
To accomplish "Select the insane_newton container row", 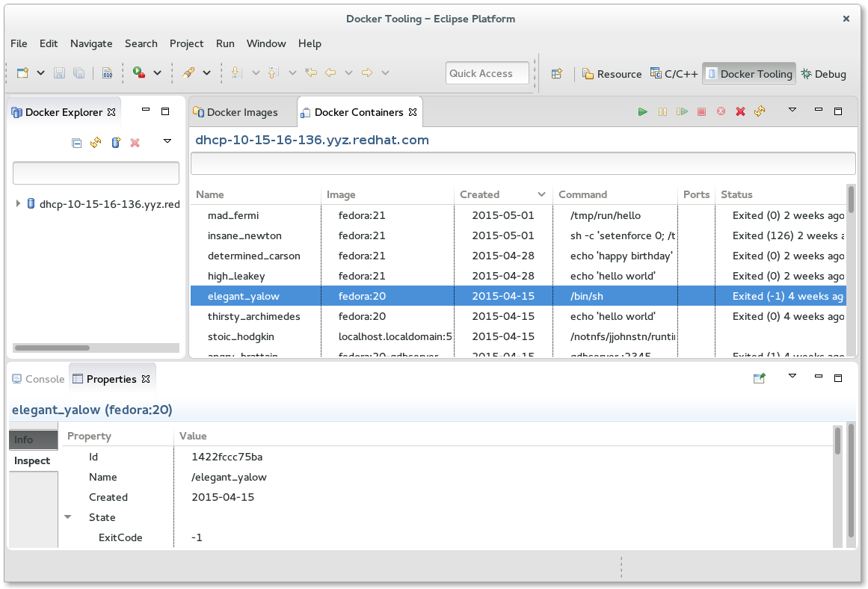I will (518, 235).
